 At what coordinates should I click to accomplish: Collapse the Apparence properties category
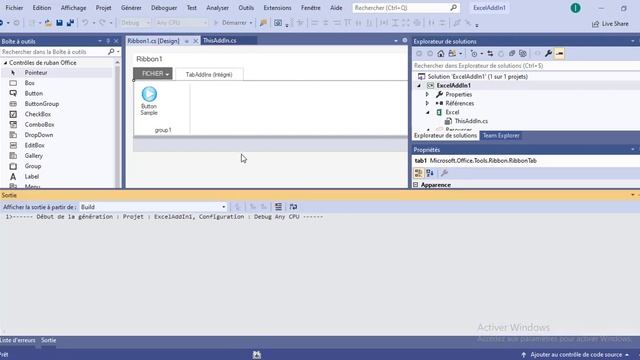point(416,185)
